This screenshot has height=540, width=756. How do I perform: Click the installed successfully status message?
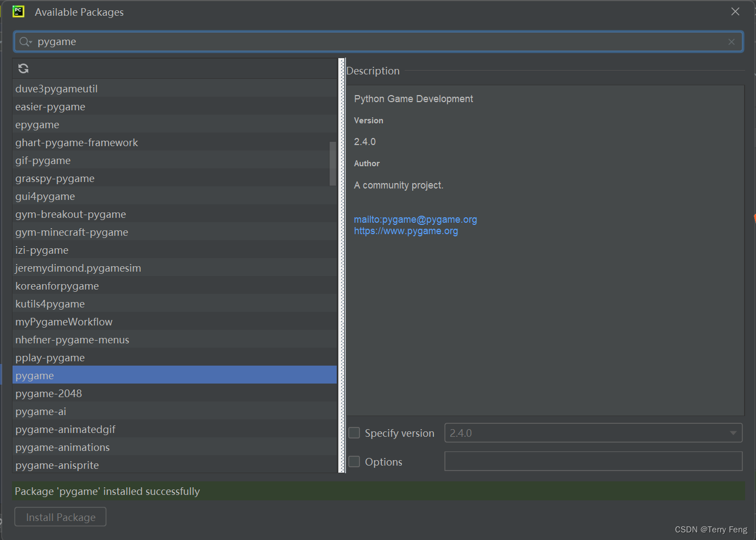(107, 491)
